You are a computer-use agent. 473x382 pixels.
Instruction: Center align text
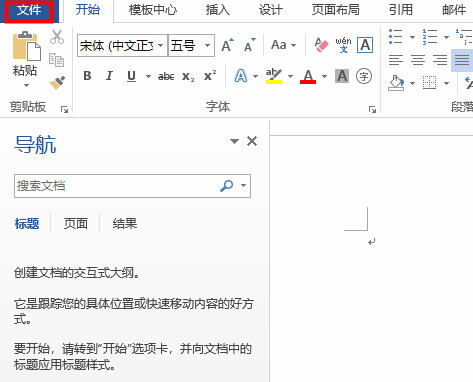point(418,60)
